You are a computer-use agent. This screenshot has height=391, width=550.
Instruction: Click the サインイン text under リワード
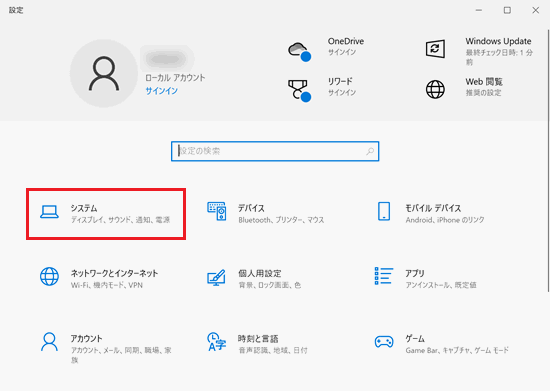coord(342,93)
